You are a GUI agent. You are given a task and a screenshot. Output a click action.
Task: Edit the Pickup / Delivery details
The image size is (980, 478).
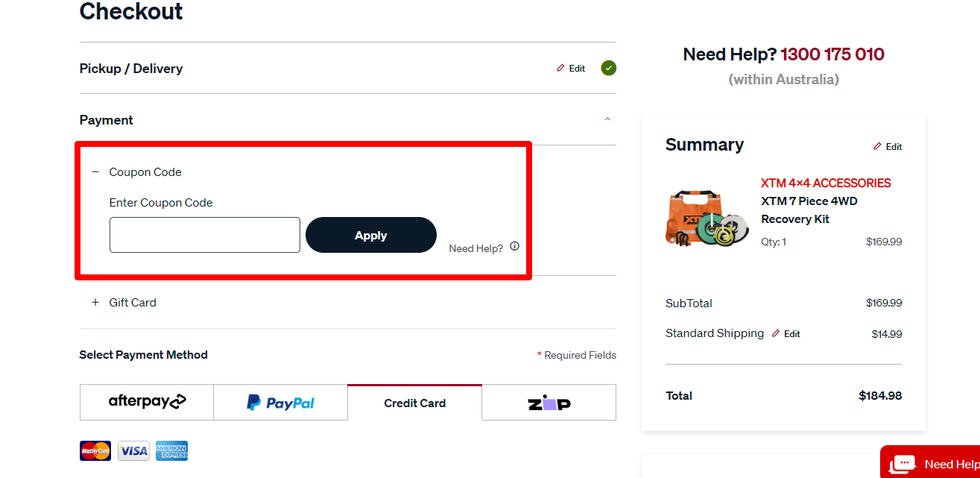tap(571, 68)
